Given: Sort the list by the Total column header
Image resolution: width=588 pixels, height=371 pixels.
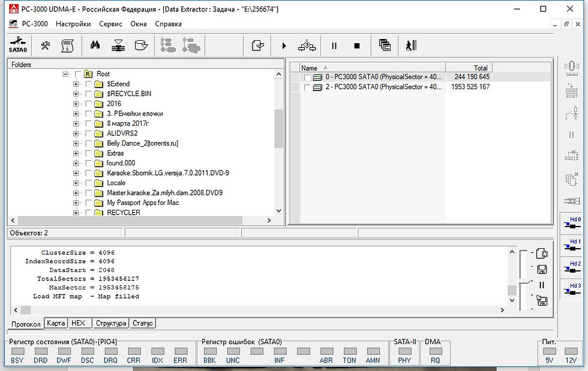Looking at the screenshot, I should tap(469, 68).
